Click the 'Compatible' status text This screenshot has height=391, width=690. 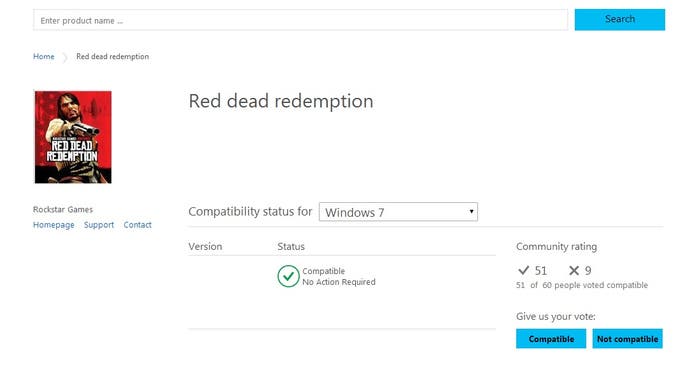point(323,271)
